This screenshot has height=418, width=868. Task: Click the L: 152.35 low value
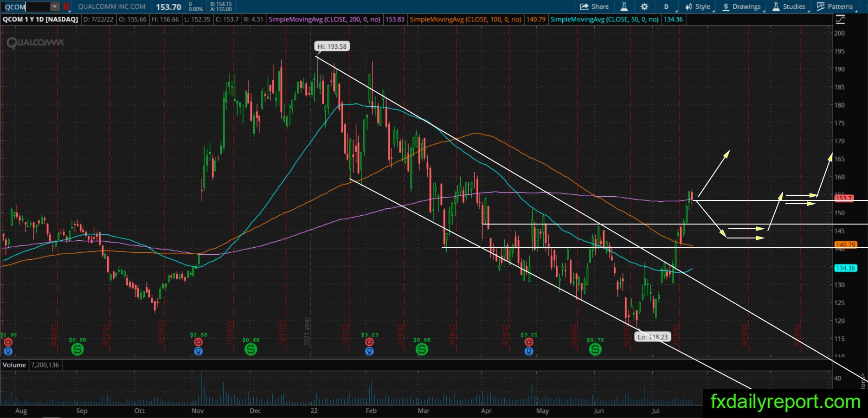tap(197, 19)
